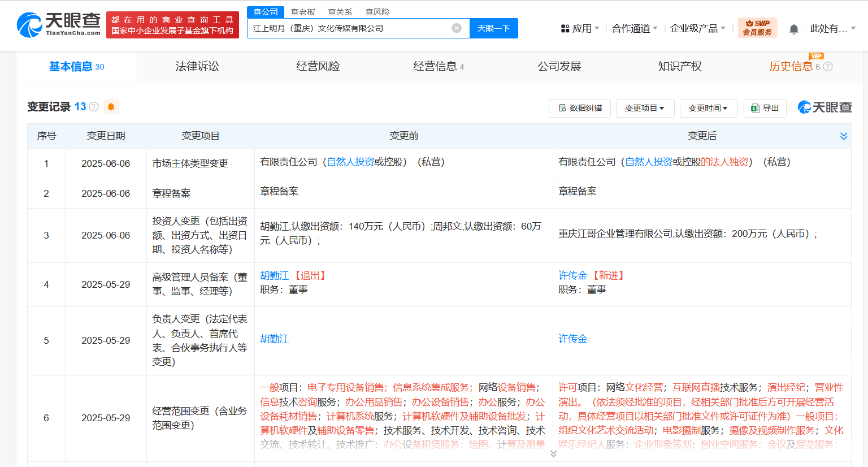This screenshot has width=868, height=467.
Task: Open 许传金 link in row 5
Action: (573, 339)
